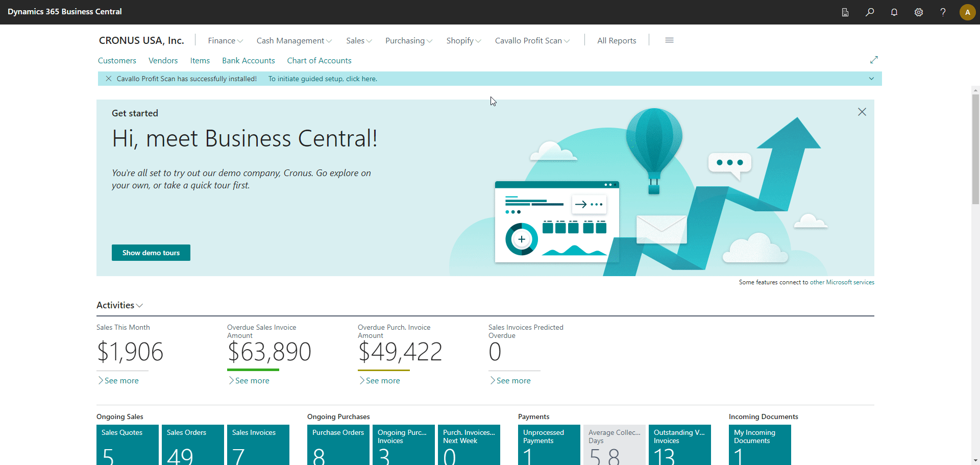Close the Get started banner

pyautogui.click(x=862, y=112)
